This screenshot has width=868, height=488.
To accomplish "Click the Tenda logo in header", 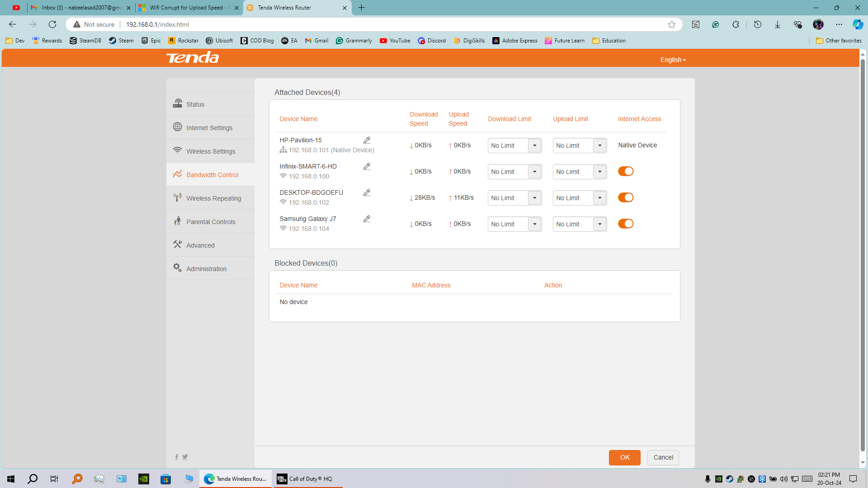I will tap(193, 58).
